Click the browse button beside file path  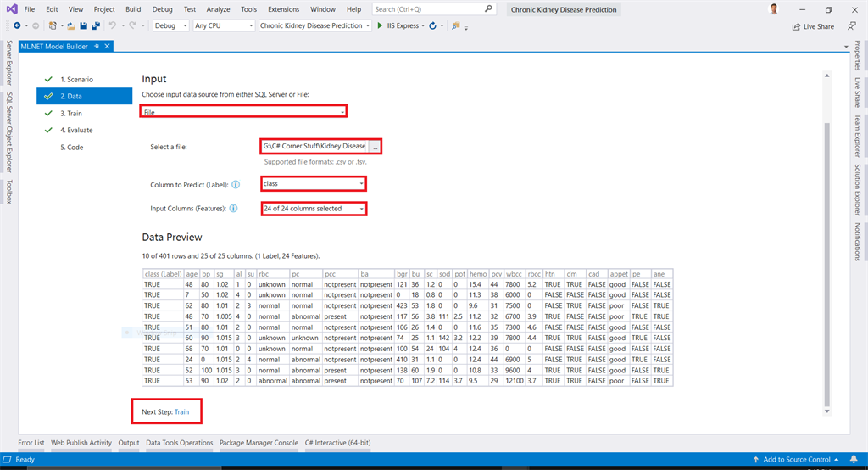(x=375, y=146)
